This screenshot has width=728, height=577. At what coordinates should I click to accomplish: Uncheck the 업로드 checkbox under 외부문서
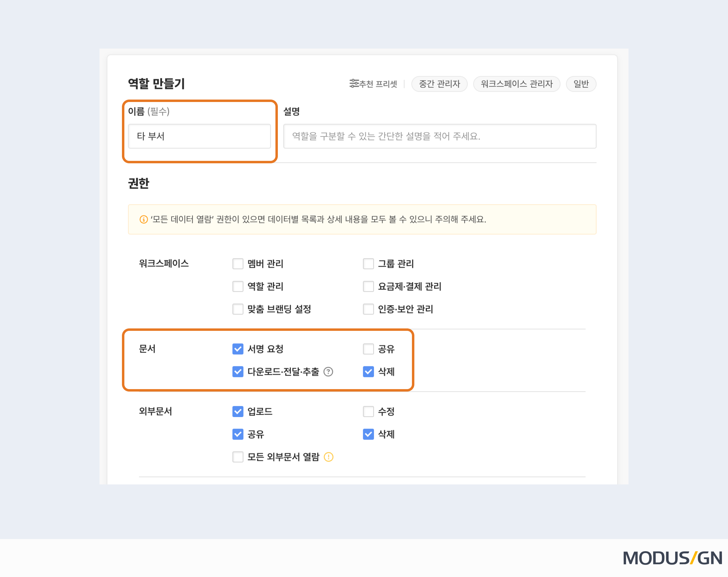238,411
